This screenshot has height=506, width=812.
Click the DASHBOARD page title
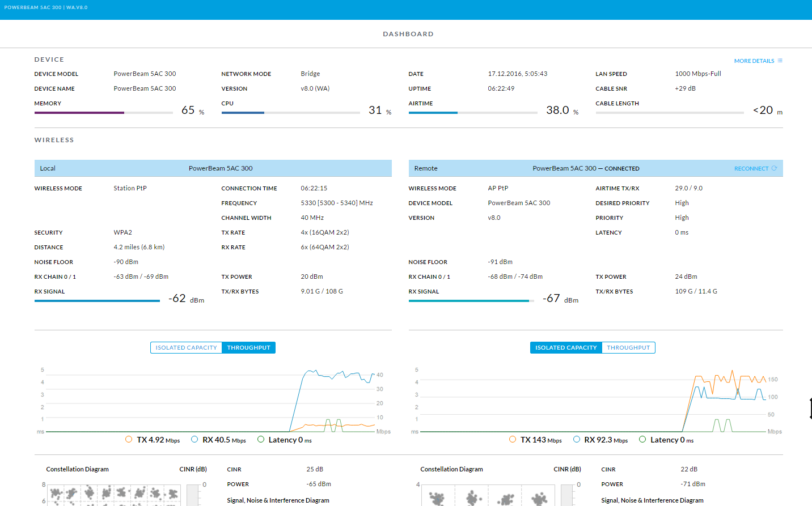[x=408, y=34]
